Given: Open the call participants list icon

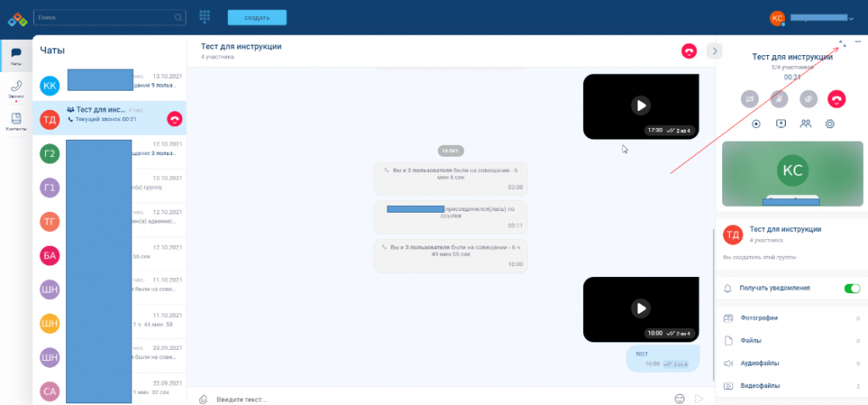Looking at the screenshot, I should tap(805, 124).
